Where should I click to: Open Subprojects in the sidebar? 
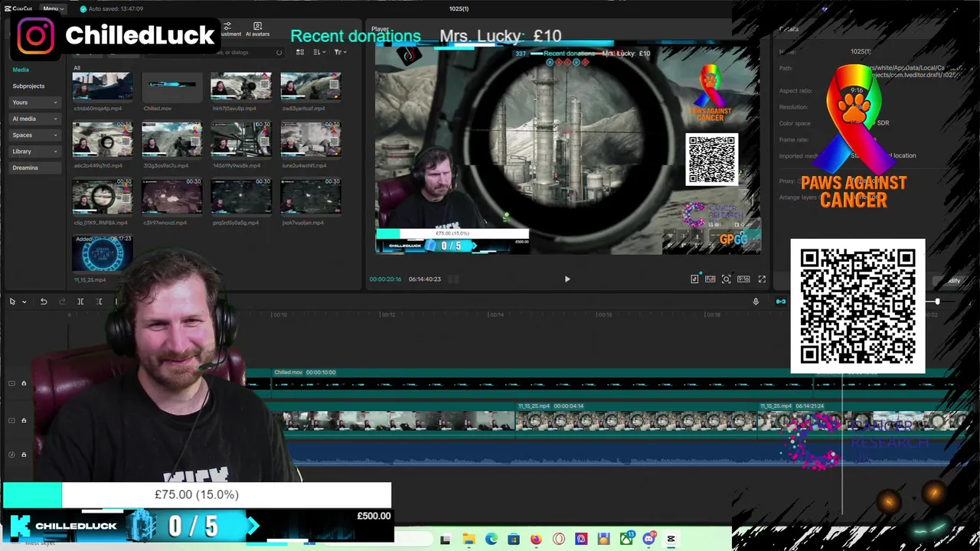28,86
